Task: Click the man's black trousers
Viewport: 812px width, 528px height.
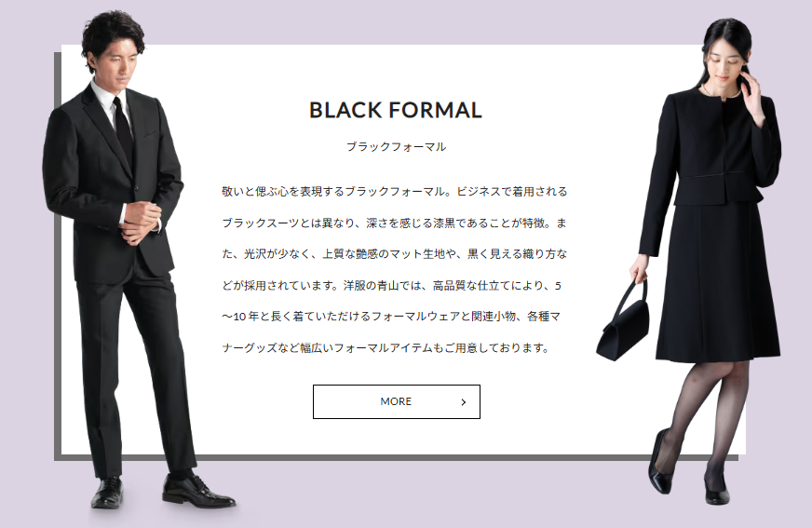Action: pyautogui.click(x=136, y=372)
